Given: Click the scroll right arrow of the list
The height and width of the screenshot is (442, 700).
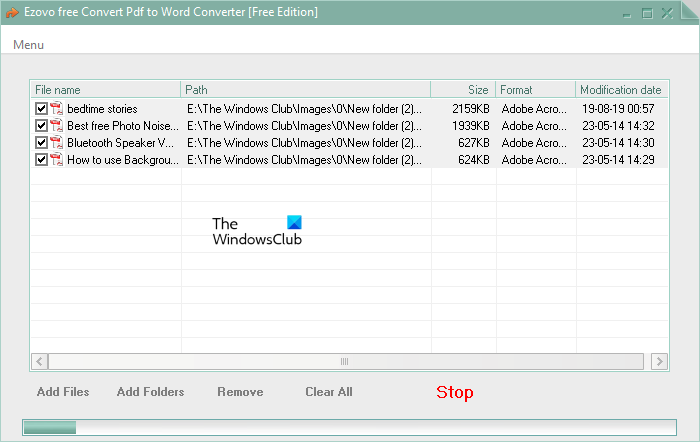Looking at the screenshot, I should click(x=659, y=361).
